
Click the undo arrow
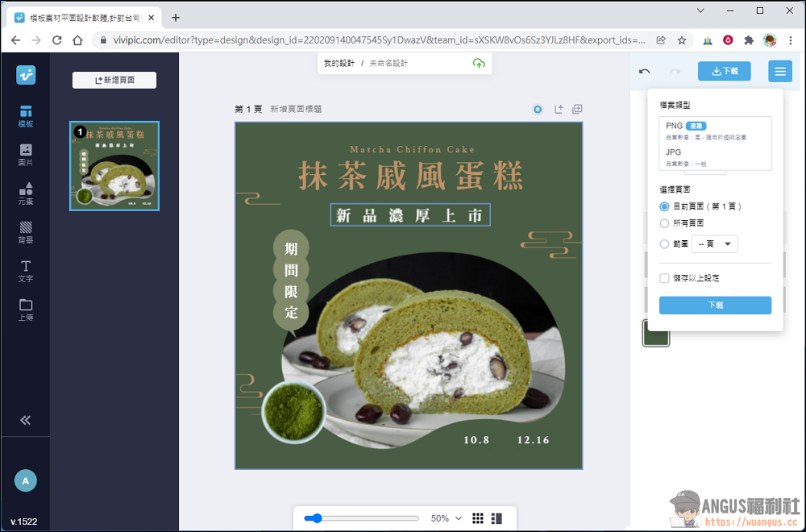pyautogui.click(x=645, y=71)
